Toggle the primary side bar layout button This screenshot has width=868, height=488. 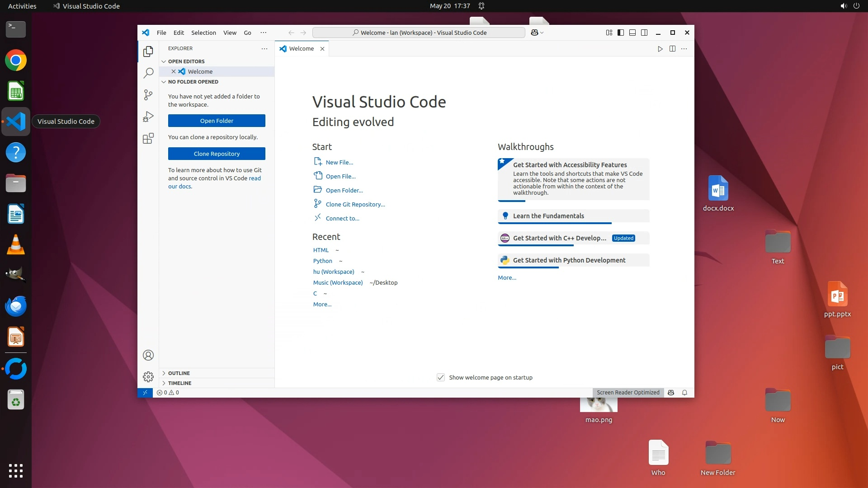point(621,33)
